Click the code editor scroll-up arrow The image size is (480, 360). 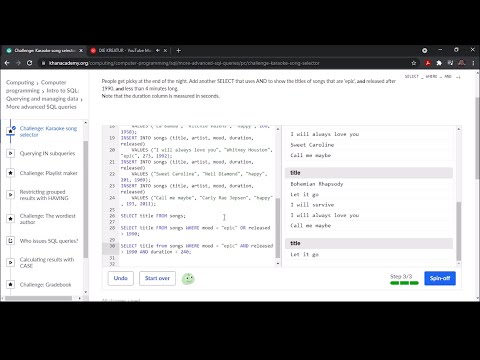pos(278,129)
